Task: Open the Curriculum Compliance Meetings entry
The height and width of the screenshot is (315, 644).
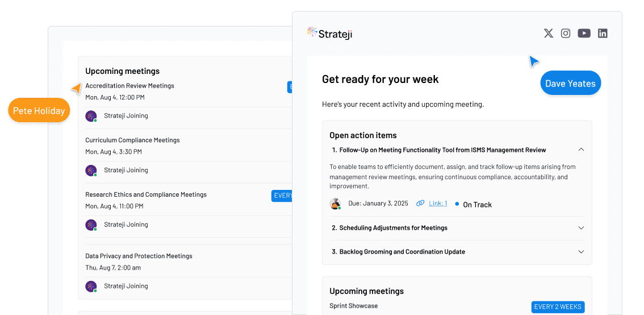Action: pos(132,140)
